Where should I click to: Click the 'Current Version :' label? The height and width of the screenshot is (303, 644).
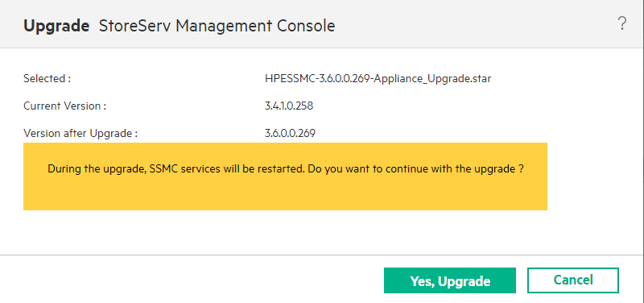coord(65,106)
